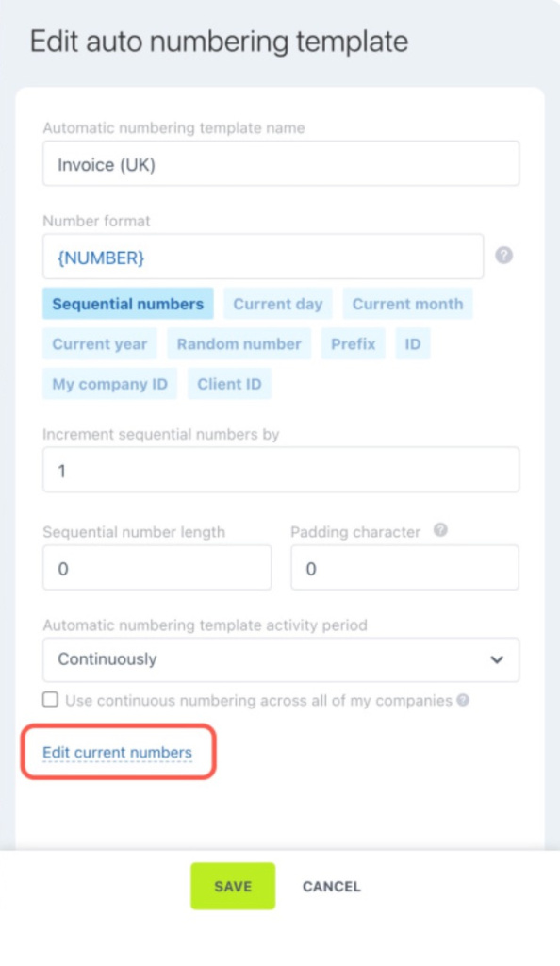
Task: Insert the Prefix tag
Action: click(353, 343)
